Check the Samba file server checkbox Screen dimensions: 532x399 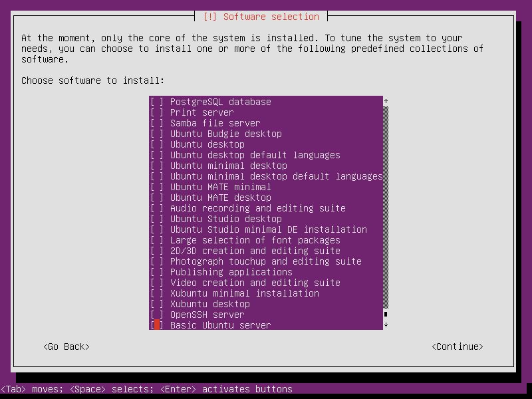pyautogui.click(x=157, y=123)
